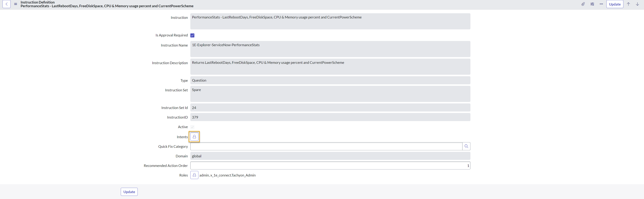Toggle the Active checkbox
644x199 pixels.
[192, 127]
